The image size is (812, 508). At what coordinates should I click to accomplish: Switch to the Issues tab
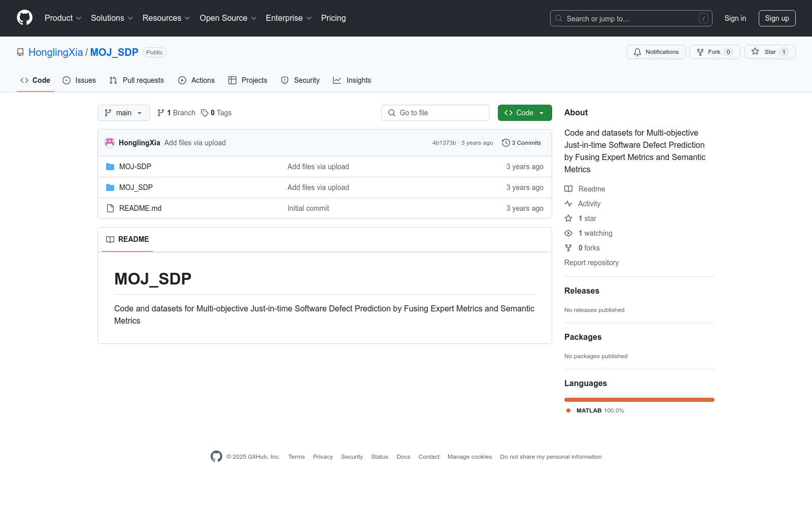[x=79, y=80]
